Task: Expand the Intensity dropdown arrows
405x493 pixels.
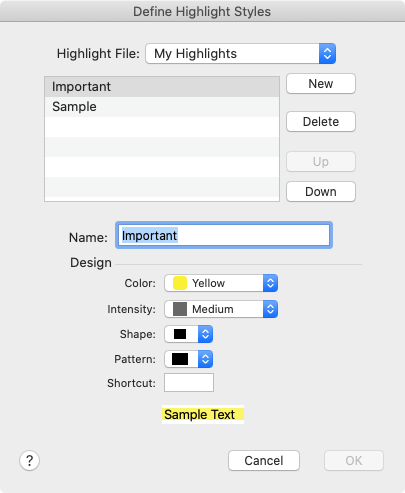Action: [270, 309]
